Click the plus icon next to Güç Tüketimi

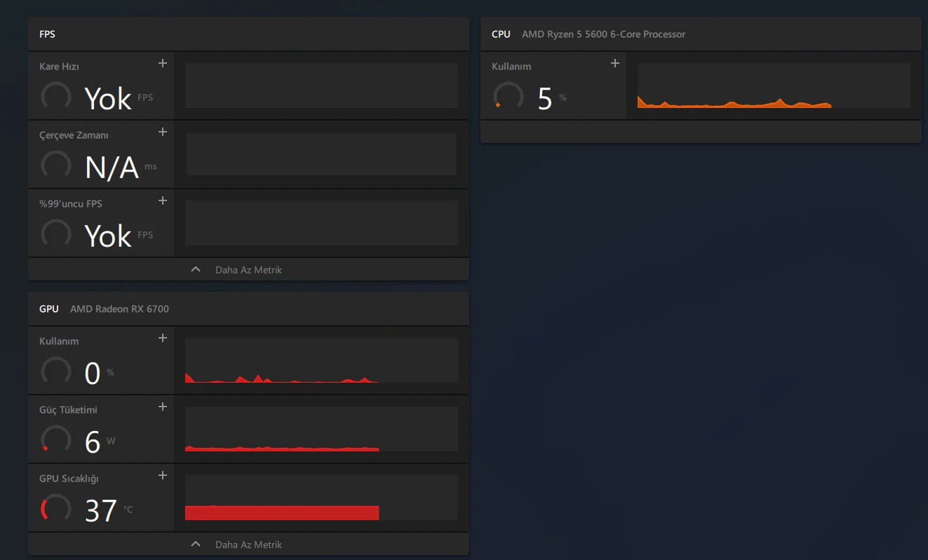(163, 407)
